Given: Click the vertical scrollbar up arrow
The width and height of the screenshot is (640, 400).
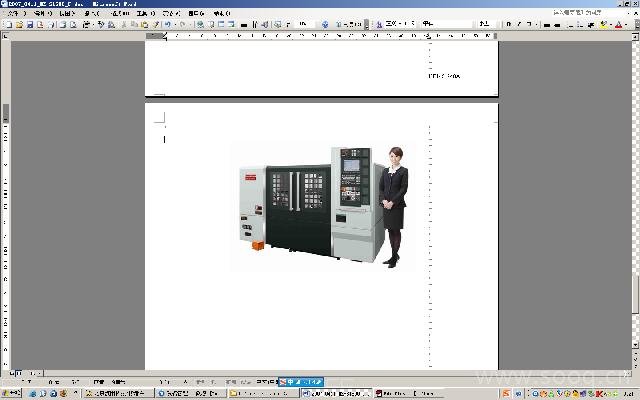Looking at the screenshot, I should point(635,37).
